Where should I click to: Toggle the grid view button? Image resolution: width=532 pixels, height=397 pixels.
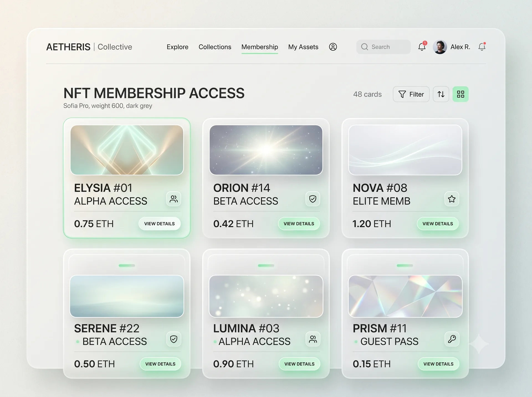pos(461,94)
